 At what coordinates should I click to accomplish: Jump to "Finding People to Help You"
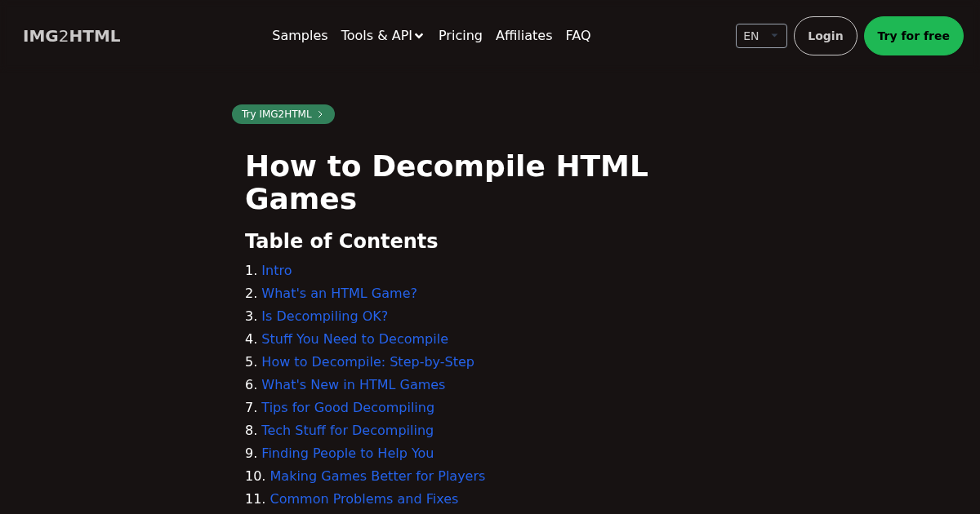point(347,454)
